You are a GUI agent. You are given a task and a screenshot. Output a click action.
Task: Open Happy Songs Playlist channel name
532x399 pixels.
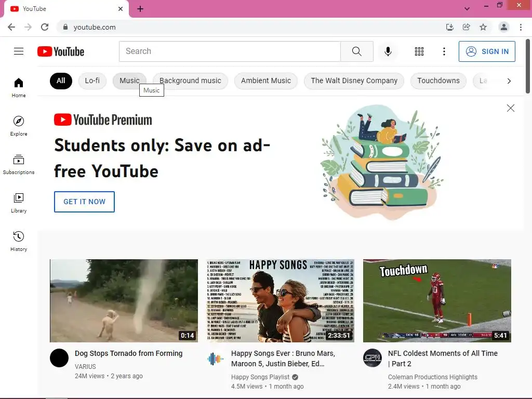click(x=260, y=377)
